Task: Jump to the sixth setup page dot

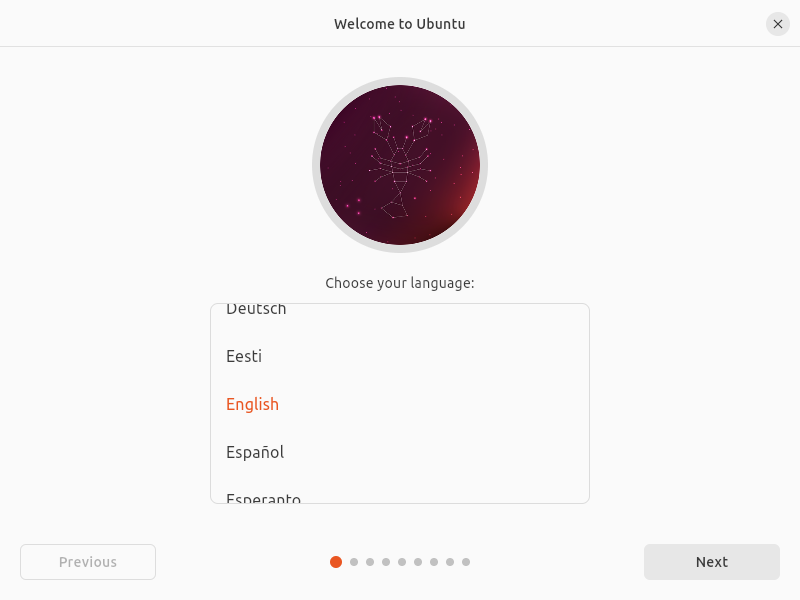Action: click(x=417, y=562)
